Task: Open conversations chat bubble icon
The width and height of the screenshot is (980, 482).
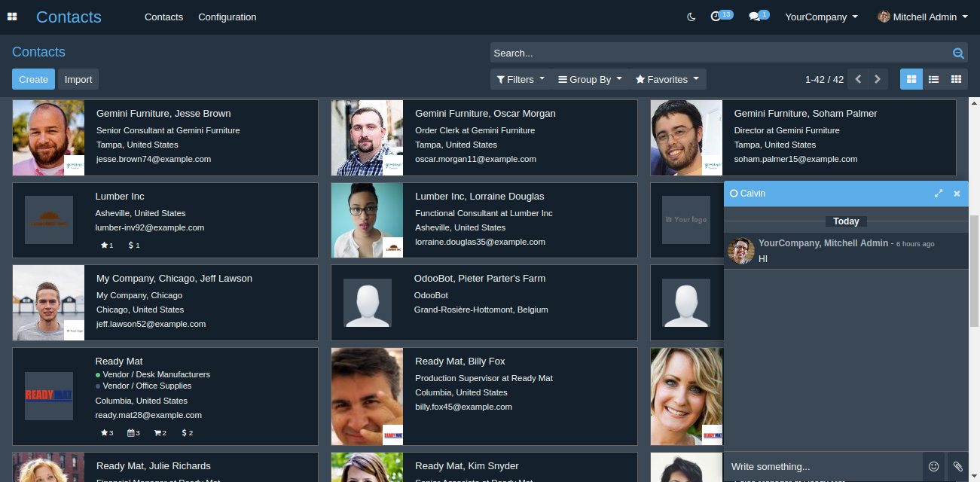Action: [755, 17]
